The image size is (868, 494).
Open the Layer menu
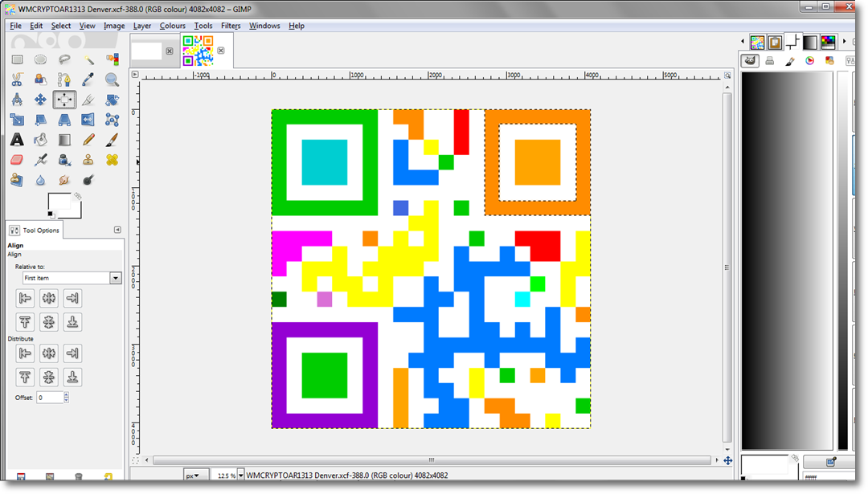tap(142, 26)
